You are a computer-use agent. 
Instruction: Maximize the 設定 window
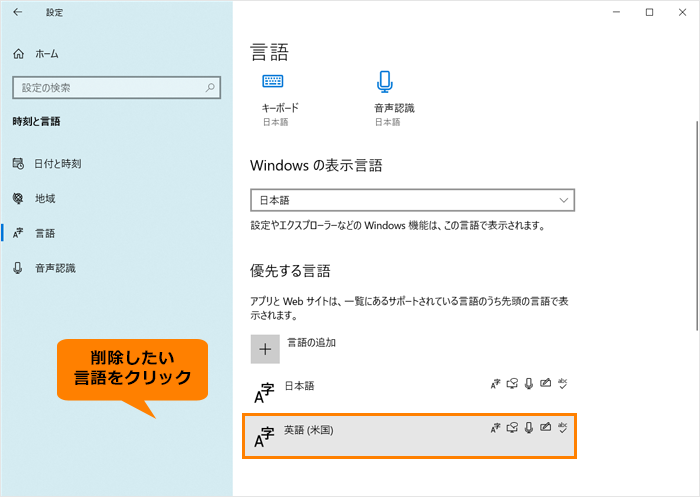click(x=650, y=13)
